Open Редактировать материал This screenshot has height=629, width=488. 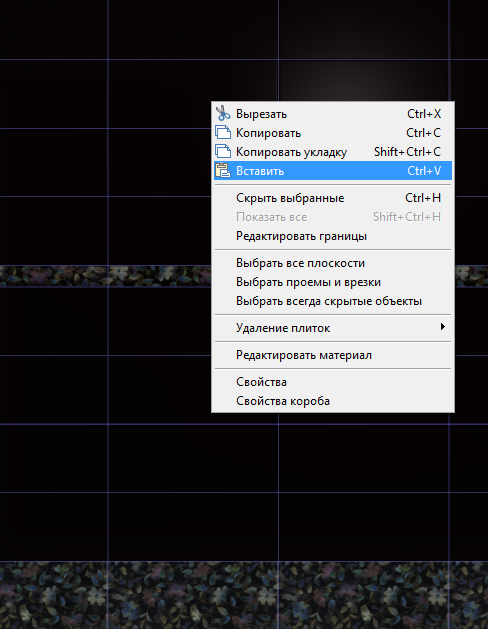pos(333,355)
